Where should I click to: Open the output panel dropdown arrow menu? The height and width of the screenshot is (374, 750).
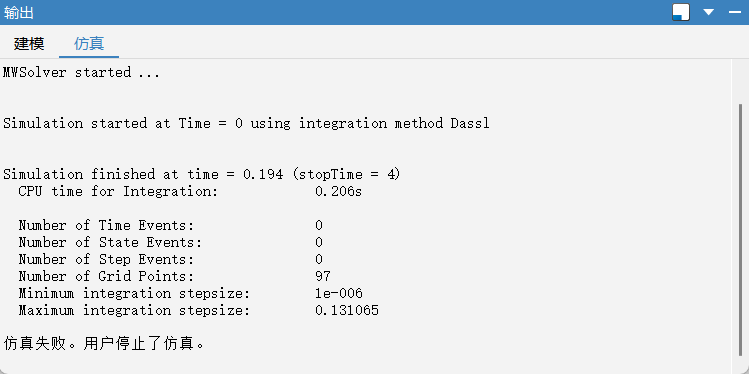pyautogui.click(x=708, y=12)
